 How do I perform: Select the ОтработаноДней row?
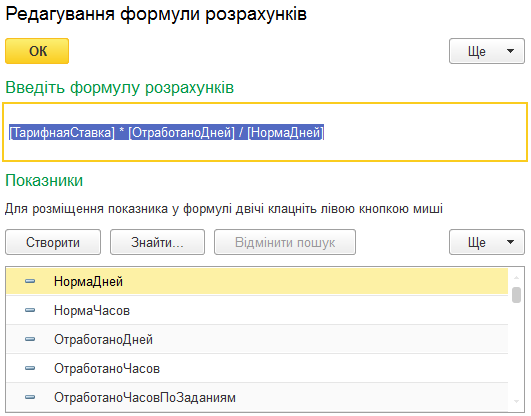point(257,339)
